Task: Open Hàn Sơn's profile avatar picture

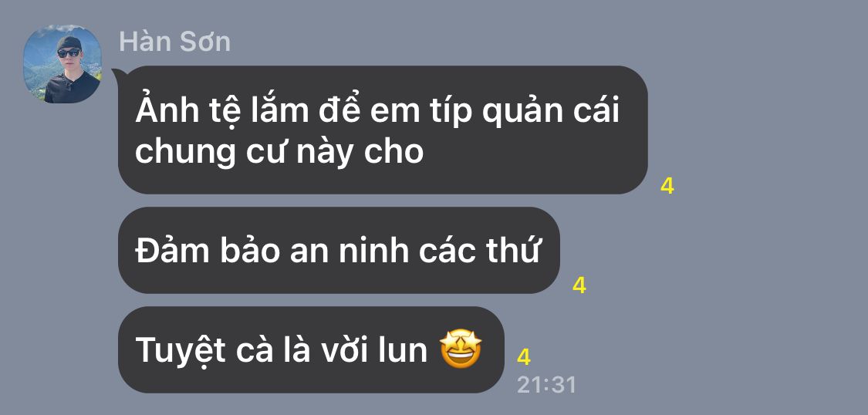Action: tap(62, 63)
